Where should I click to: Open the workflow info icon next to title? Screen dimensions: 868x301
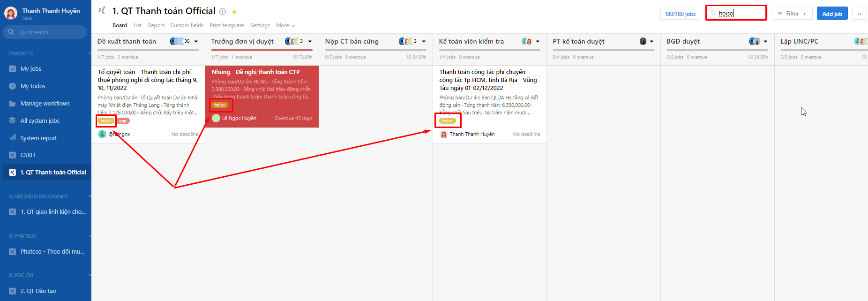223,12
